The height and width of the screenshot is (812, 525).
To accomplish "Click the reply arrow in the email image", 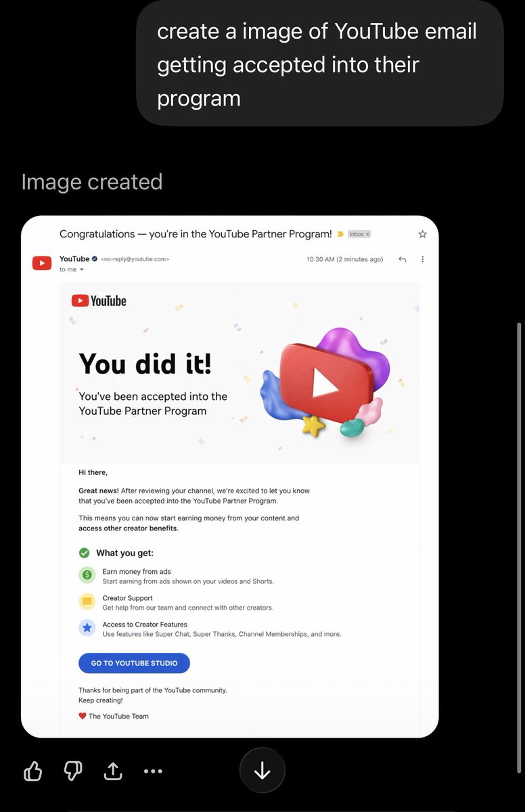I will coord(402,259).
